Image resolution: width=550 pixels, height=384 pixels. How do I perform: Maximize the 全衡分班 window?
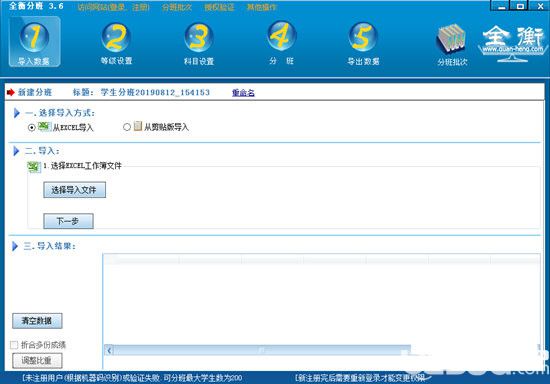click(521, 6)
